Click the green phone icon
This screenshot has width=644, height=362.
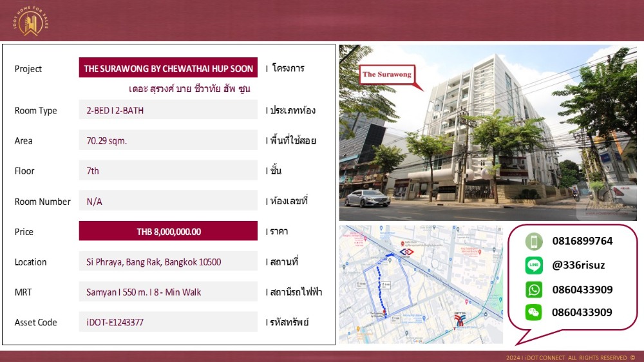pos(534,241)
